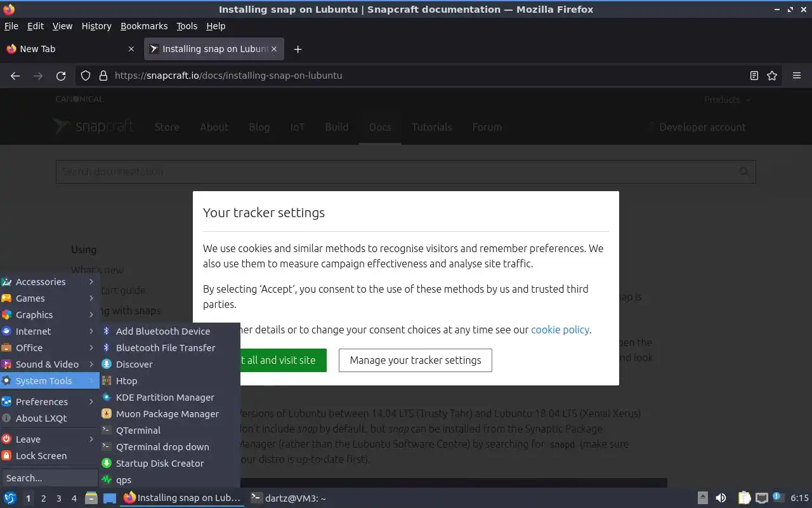Expand the Accessories submenu

point(49,281)
